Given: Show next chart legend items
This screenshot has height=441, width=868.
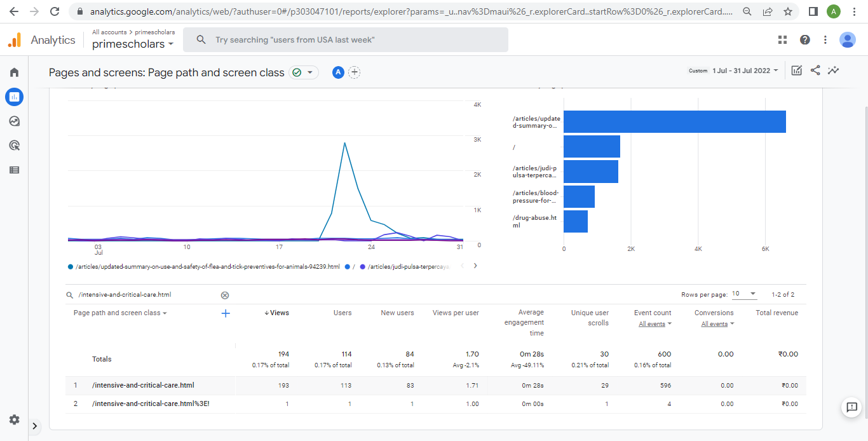Looking at the screenshot, I should point(475,266).
